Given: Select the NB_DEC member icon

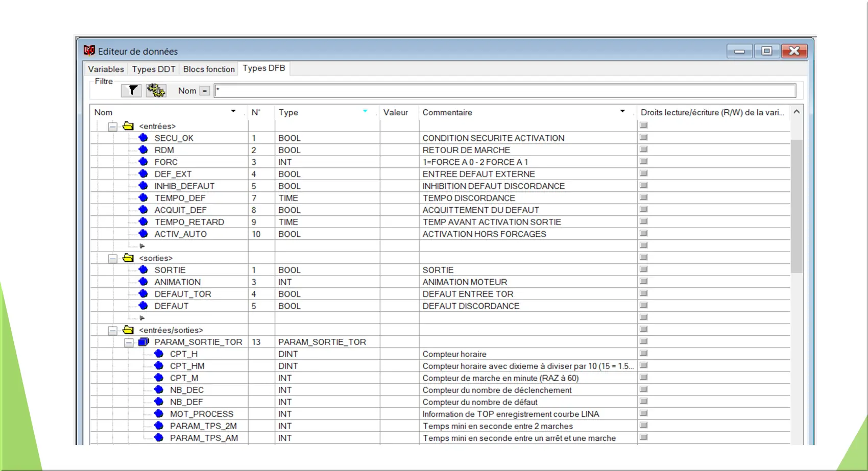Looking at the screenshot, I should click(159, 390).
